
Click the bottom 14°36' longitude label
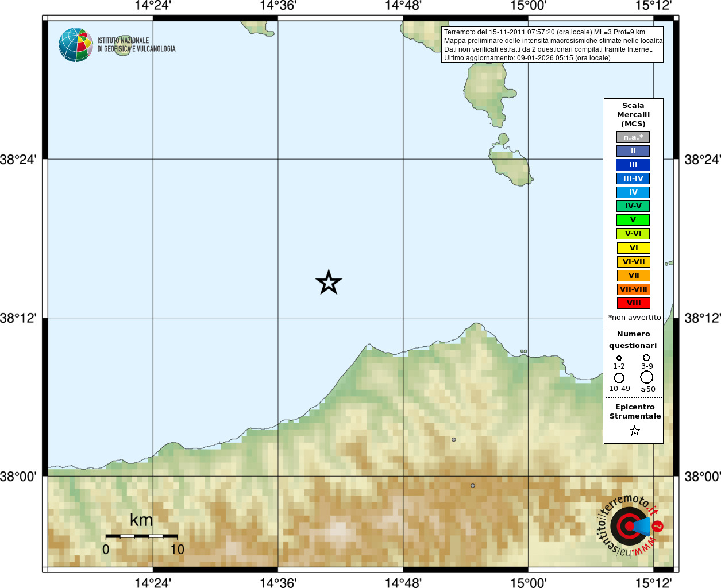278,582
